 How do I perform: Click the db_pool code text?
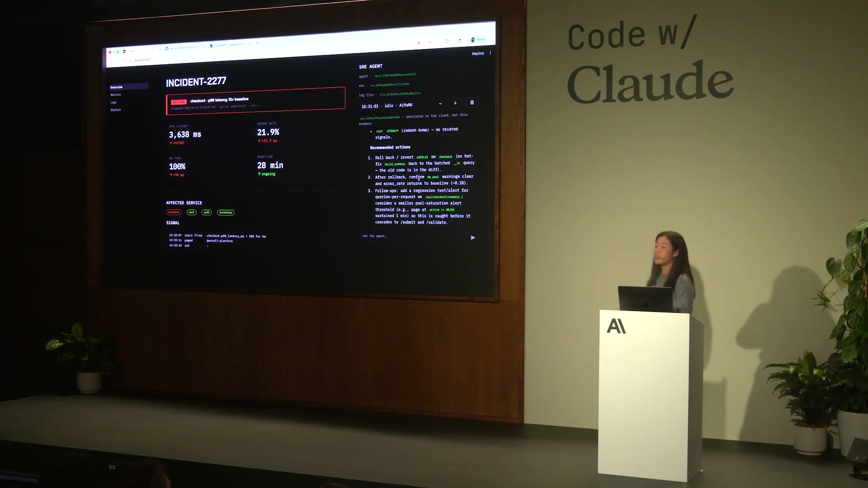(433, 177)
